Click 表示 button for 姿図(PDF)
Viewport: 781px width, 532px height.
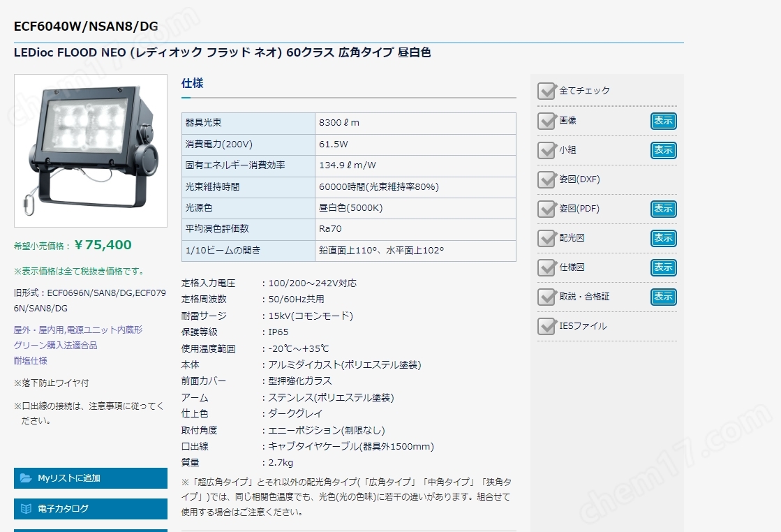664,209
